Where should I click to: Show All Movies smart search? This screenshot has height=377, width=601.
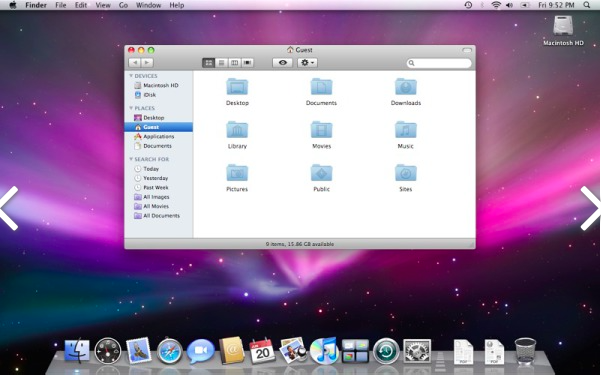pos(158,206)
